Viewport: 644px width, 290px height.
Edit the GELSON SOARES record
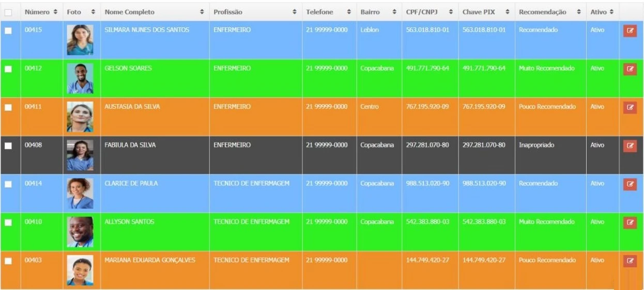[630, 69]
